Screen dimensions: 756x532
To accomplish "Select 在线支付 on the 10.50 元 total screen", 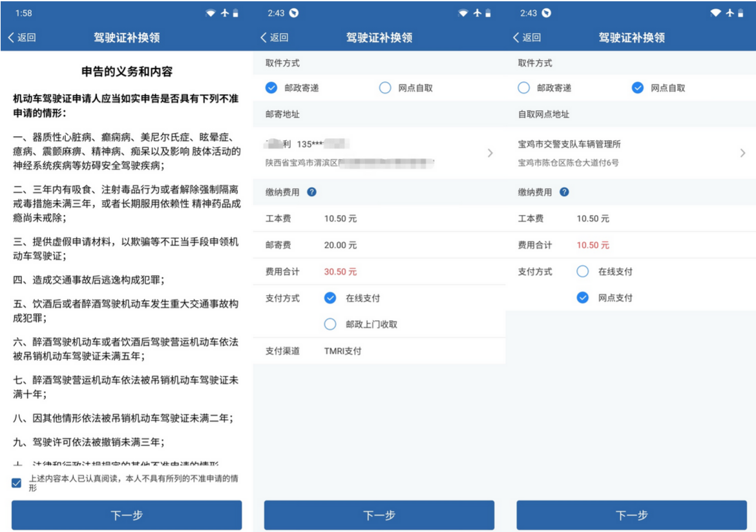I will tap(583, 271).
